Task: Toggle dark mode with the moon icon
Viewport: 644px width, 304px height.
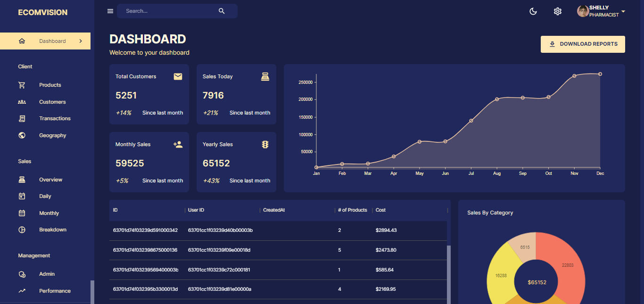Action: [533, 11]
